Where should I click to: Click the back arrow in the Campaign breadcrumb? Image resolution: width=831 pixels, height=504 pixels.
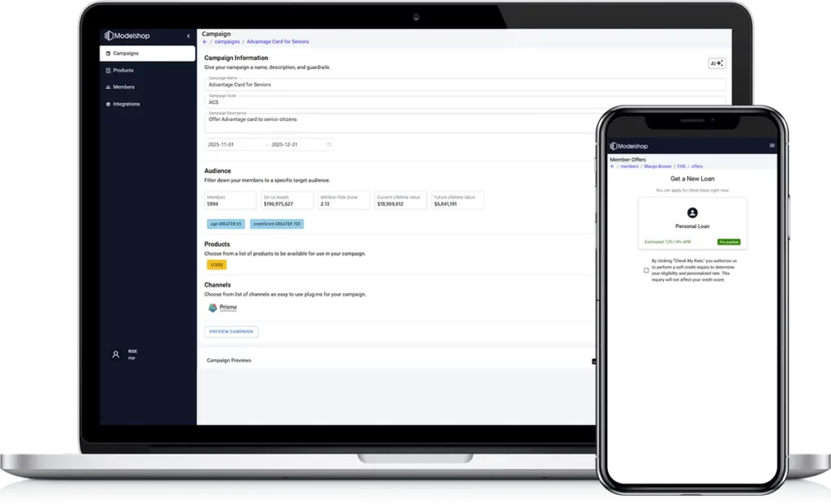[205, 41]
